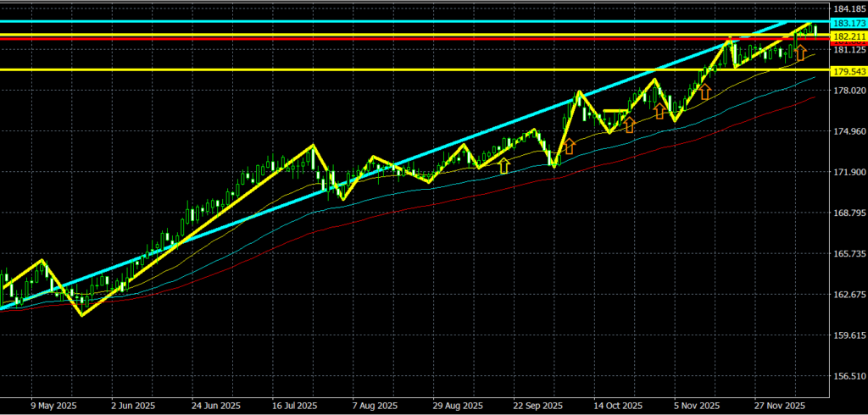Select the short horizontal yellow line segment
Image resolution: width=868 pixels, height=415 pixels.
[x=615, y=111]
